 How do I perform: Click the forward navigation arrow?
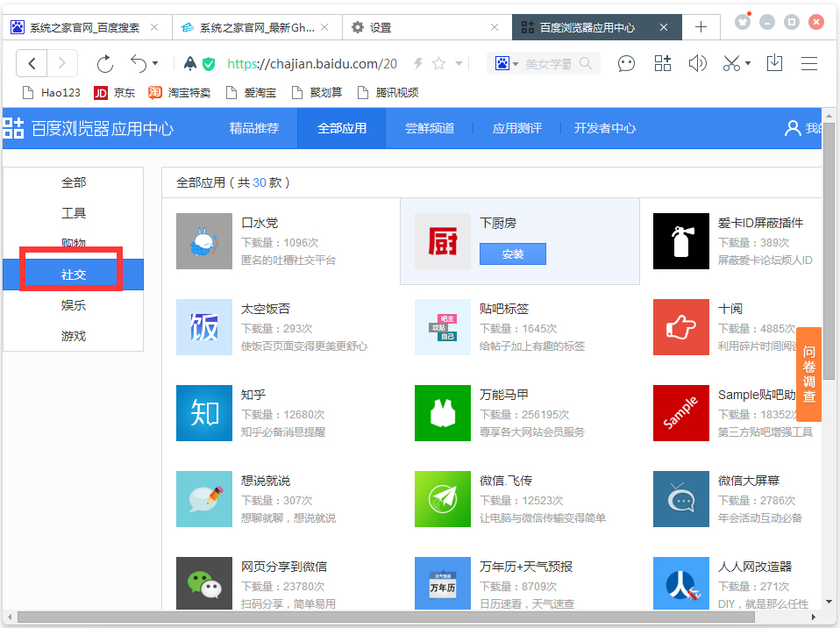pyautogui.click(x=62, y=64)
